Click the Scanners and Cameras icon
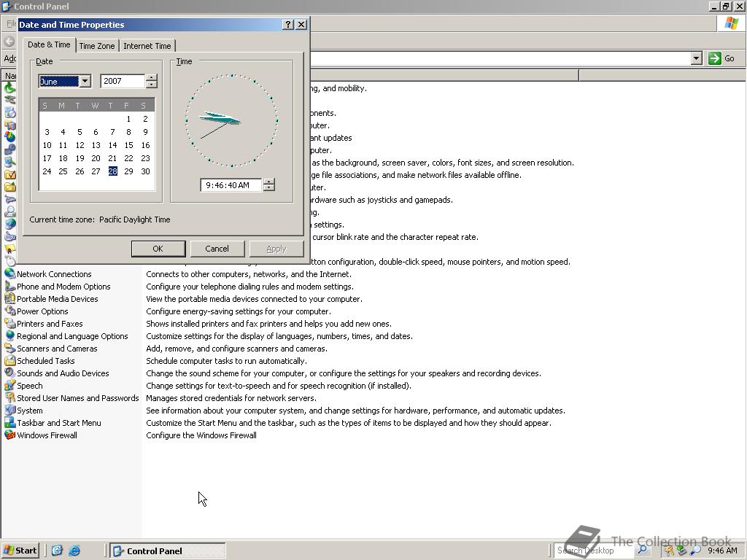Viewport: 747px width, 560px height. click(9, 348)
